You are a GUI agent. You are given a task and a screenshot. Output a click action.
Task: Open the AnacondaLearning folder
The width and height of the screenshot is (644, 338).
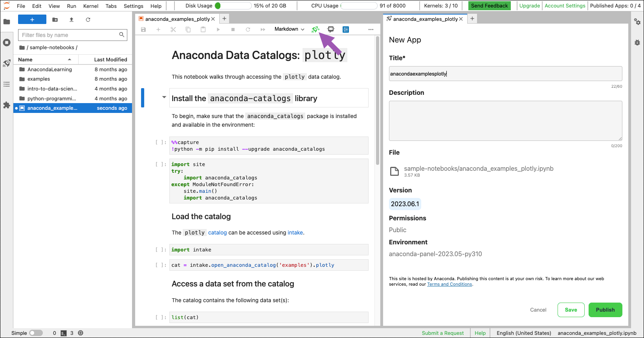pos(73,69)
